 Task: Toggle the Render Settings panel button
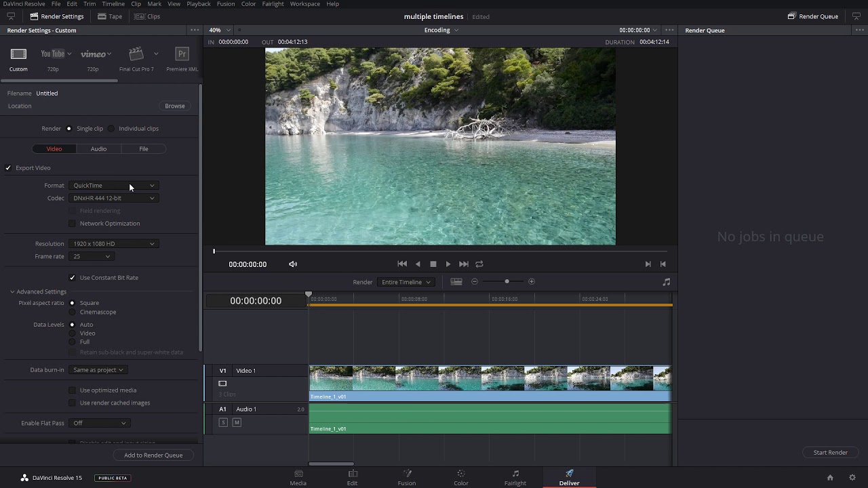click(x=57, y=16)
